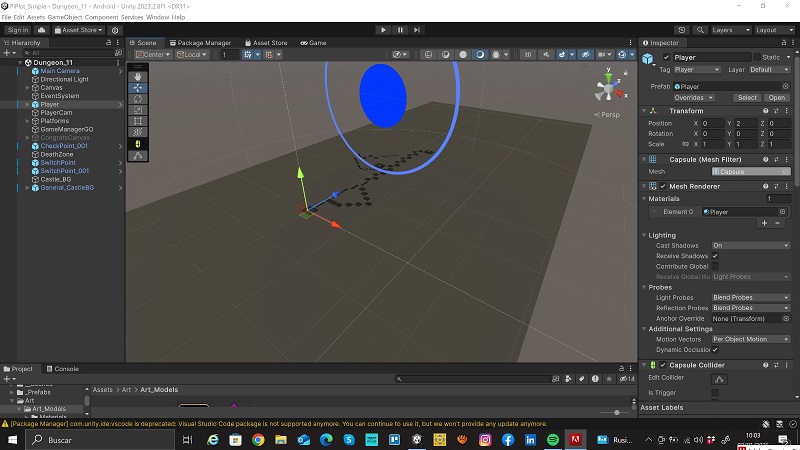Select the Scale tool
Image resolution: width=800 pixels, height=450 pixels.
138,110
